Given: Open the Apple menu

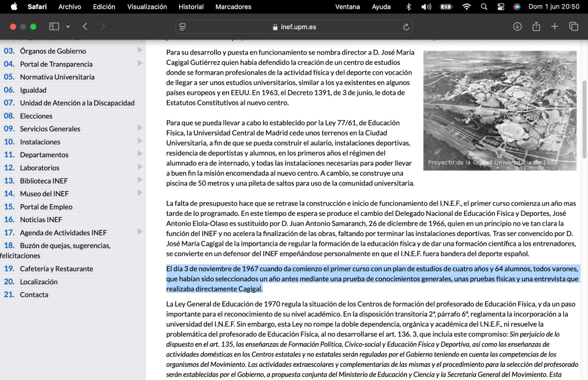Looking at the screenshot, I should click(14, 6).
